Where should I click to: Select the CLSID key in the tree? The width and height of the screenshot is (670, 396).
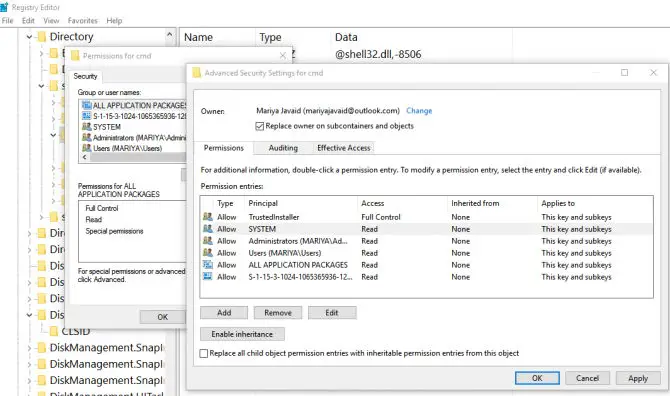76,331
